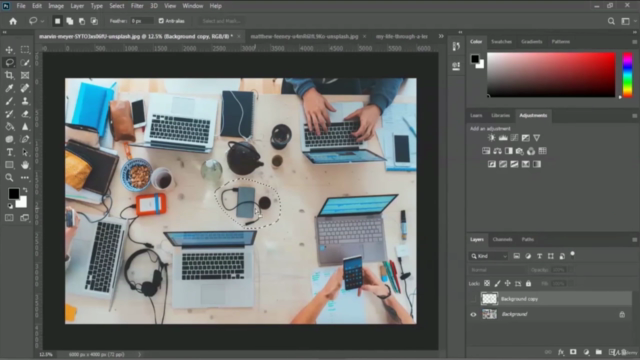Open the Filter menu

(137, 6)
